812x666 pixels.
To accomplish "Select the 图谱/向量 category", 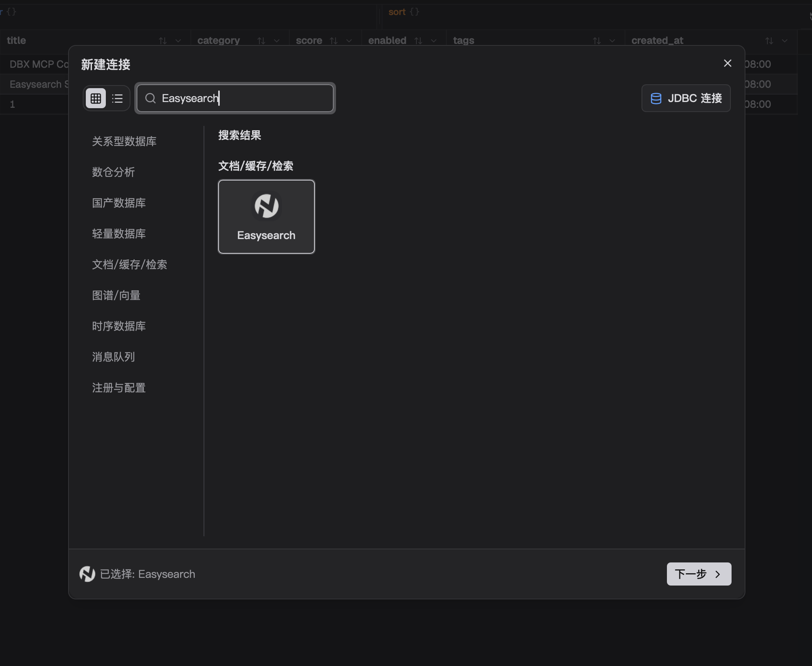I will pos(116,295).
